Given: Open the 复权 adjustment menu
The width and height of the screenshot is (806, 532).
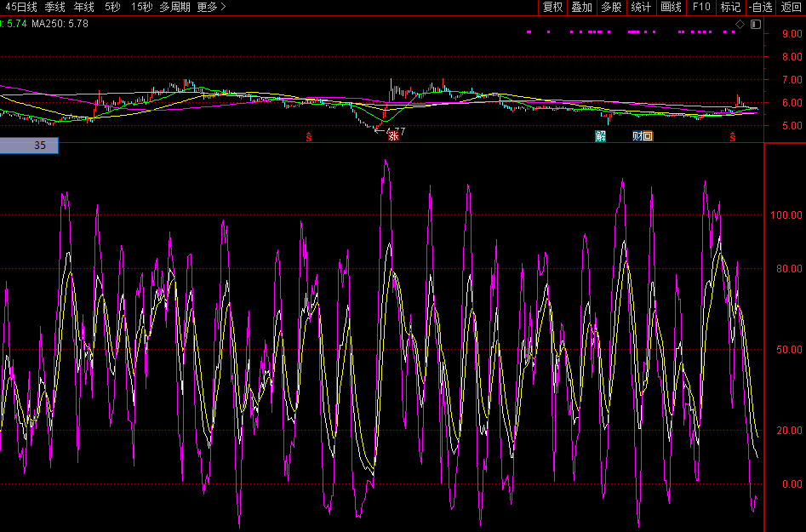Looking at the screenshot, I should tap(553, 7).
